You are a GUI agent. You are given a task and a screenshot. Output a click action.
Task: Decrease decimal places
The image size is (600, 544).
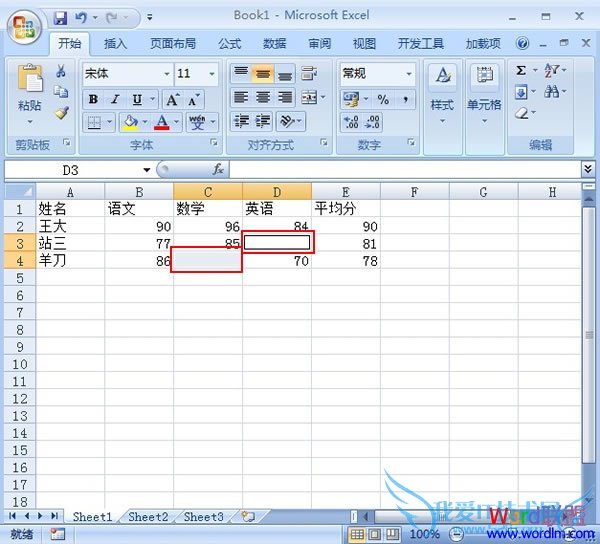click(372, 122)
